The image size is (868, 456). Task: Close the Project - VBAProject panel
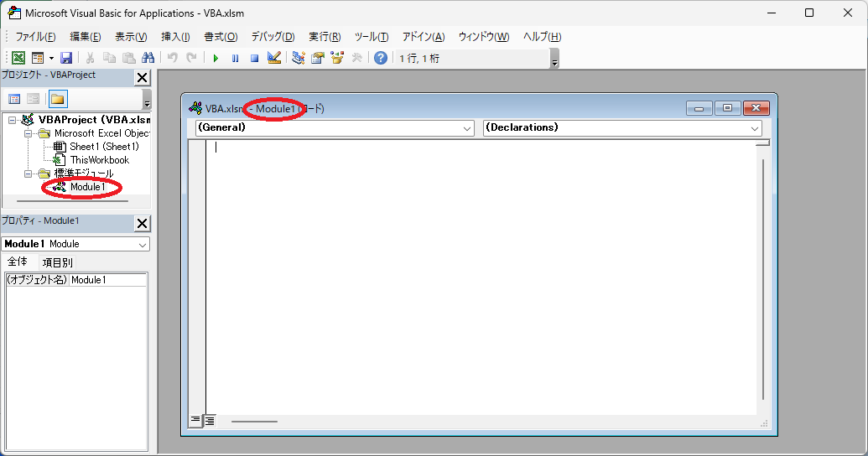(x=143, y=77)
